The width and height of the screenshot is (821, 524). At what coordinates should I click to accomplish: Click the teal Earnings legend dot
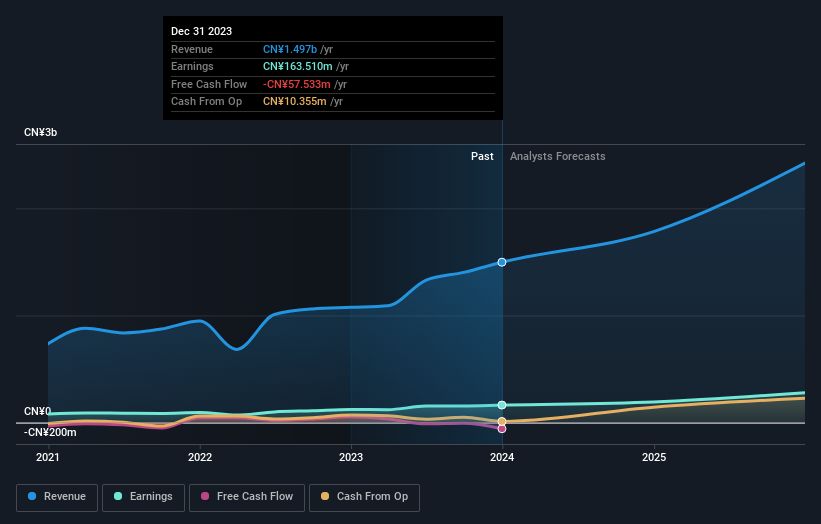[x=118, y=496]
